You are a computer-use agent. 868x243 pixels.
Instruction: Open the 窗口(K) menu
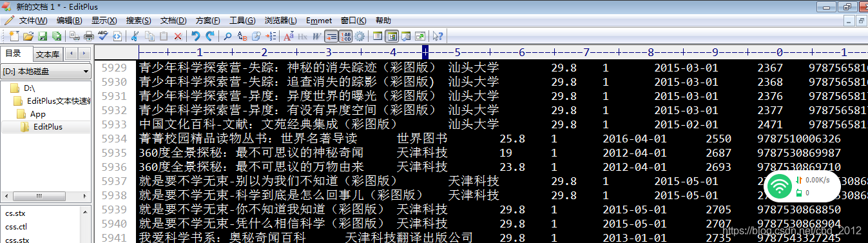pos(354,21)
